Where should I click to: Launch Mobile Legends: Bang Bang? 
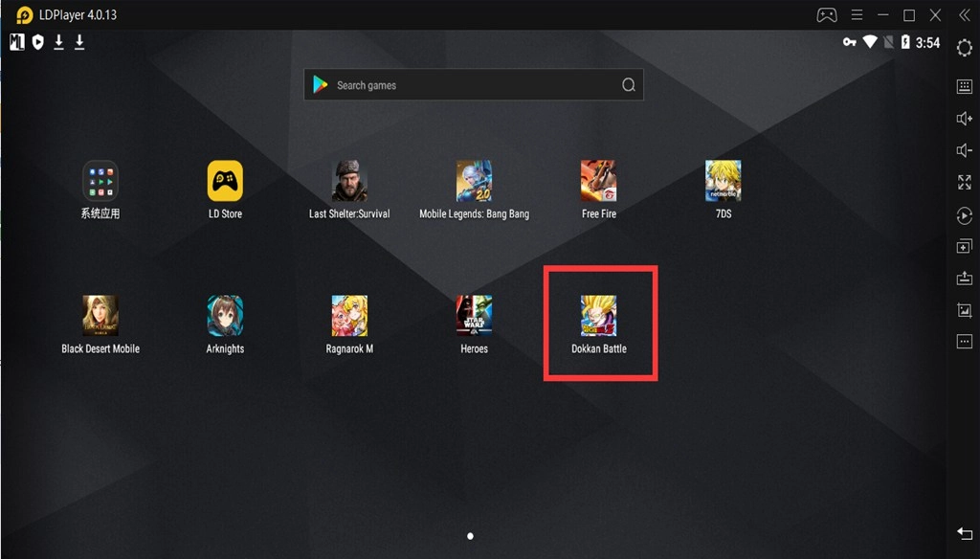point(474,181)
